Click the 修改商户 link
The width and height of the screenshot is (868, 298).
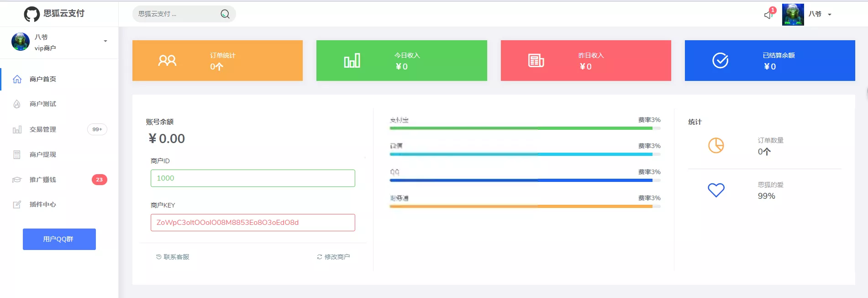tap(333, 257)
